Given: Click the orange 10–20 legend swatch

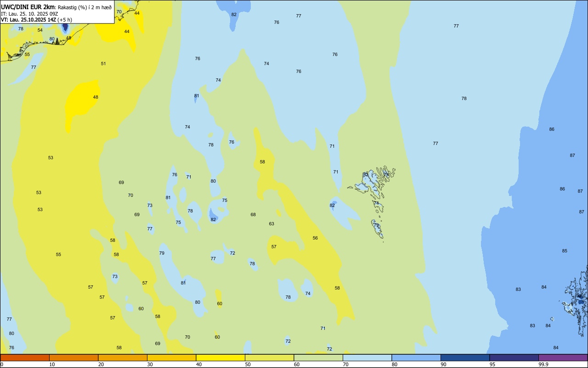Looking at the screenshot, I should point(73,357).
